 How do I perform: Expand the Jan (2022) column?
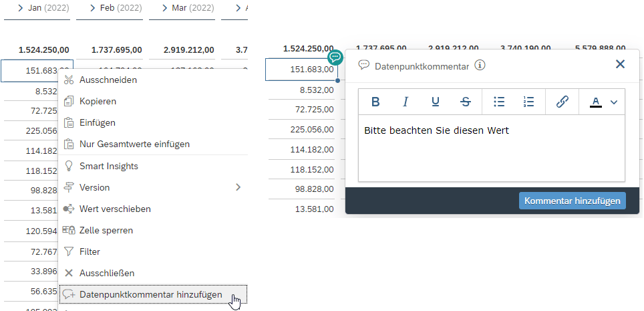(21, 8)
